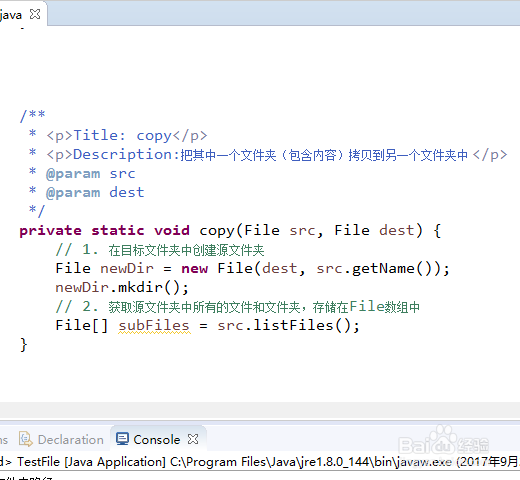Click the 'void' keyword
520x480 pixels.
tap(172, 231)
